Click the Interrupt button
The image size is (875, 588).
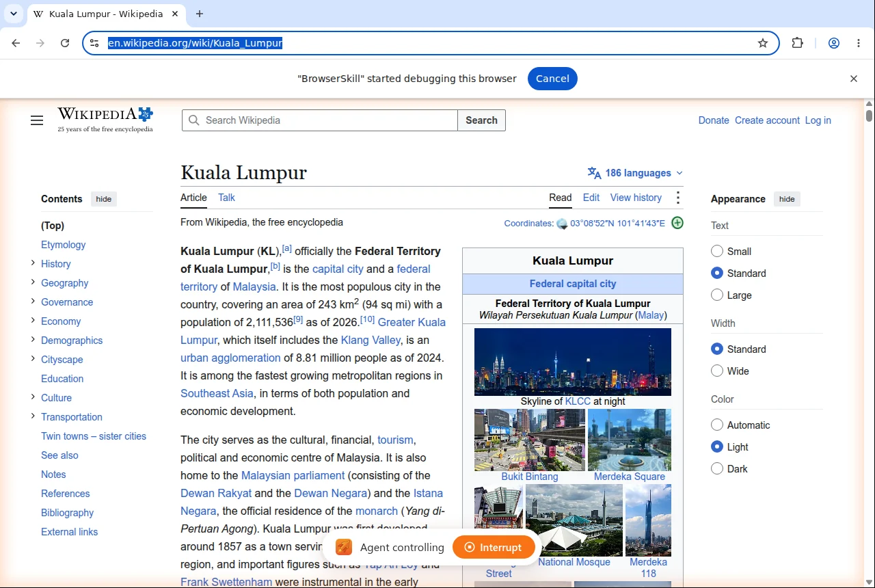(x=494, y=547)
